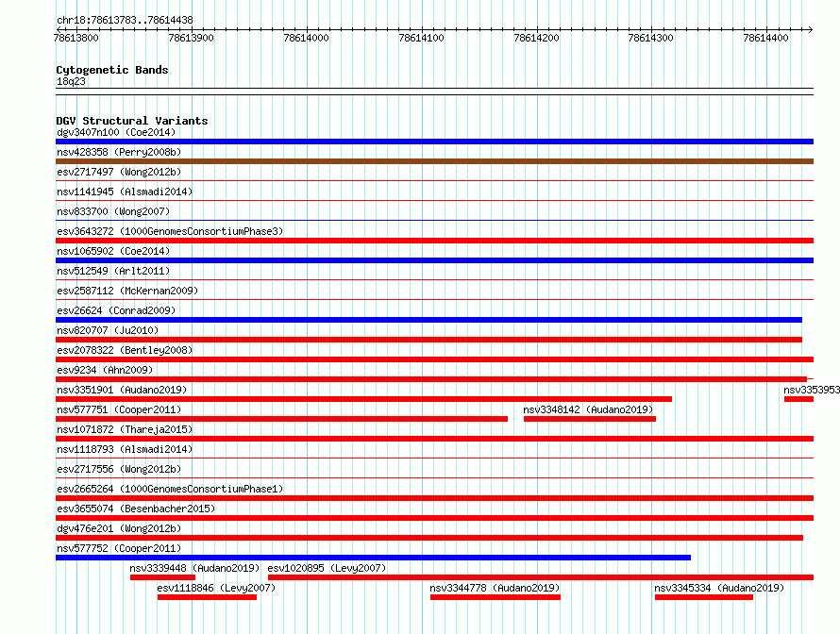
Task: Click the red nsv820707 variant bar
Action: point(428,340)
